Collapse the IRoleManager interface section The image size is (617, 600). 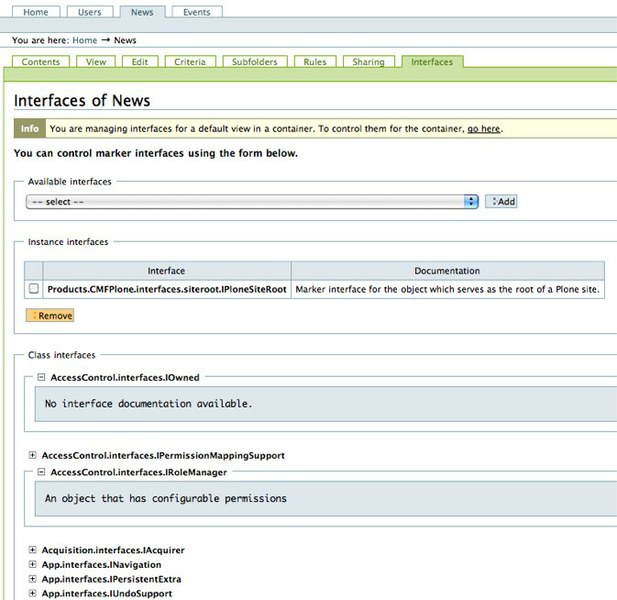pos(41,471)
